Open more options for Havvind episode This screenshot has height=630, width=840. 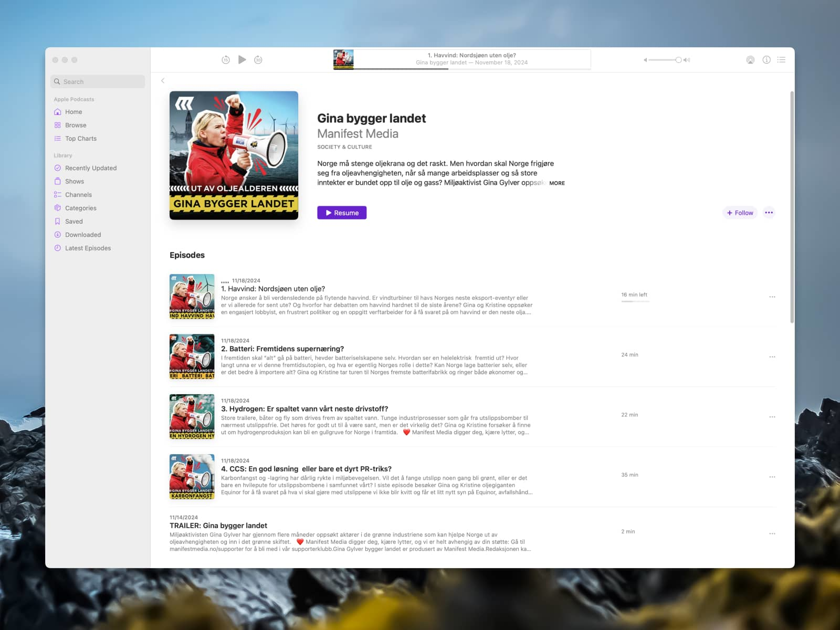[772, 297]
